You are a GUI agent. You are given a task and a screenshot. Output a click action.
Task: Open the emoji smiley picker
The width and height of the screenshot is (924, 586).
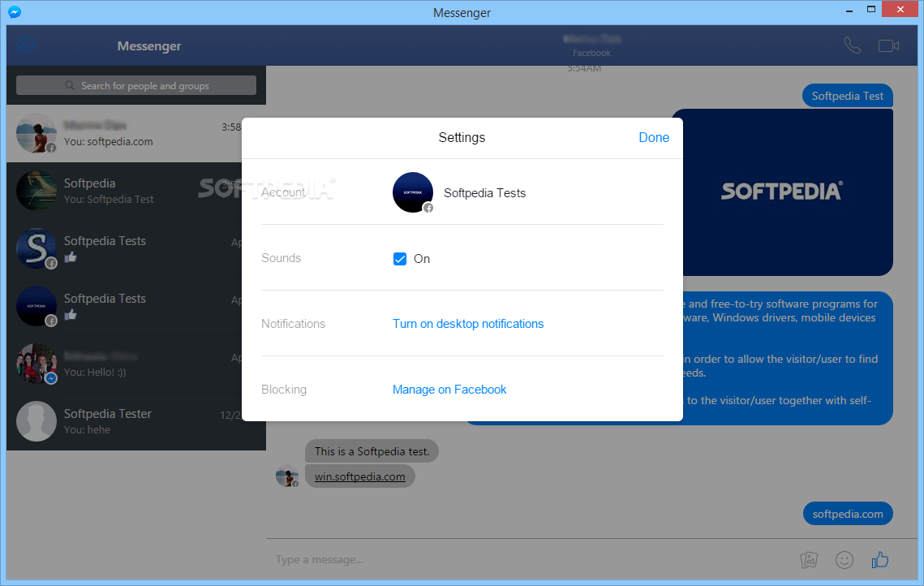[844, 559]
